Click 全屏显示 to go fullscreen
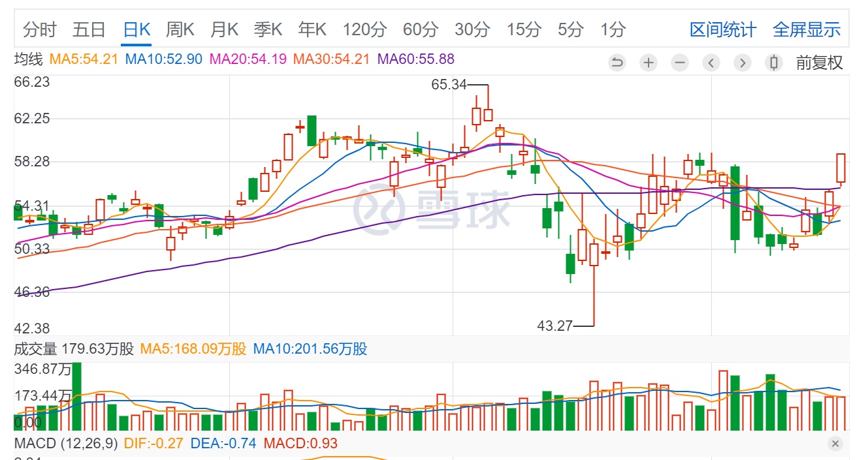This screenshot has width=868, height=460. [807, 29]
